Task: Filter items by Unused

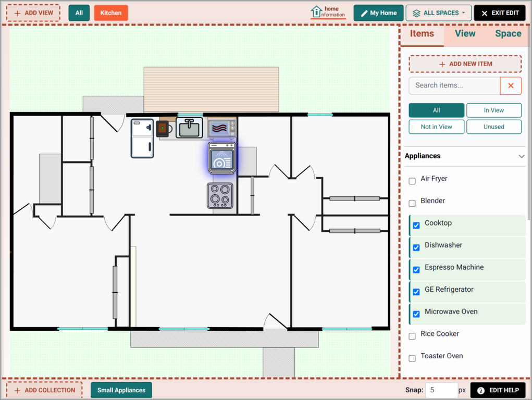Action: tap(493, 127)
